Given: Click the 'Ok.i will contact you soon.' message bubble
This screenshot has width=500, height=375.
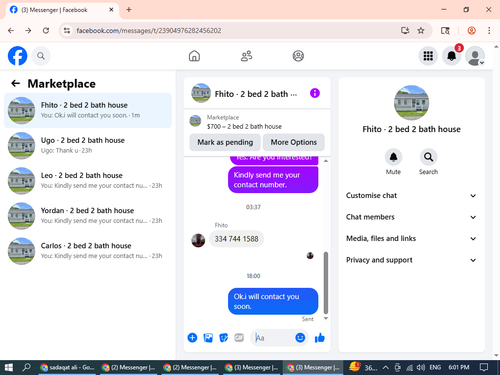Looking at the screenshot, I should [273, 301].
